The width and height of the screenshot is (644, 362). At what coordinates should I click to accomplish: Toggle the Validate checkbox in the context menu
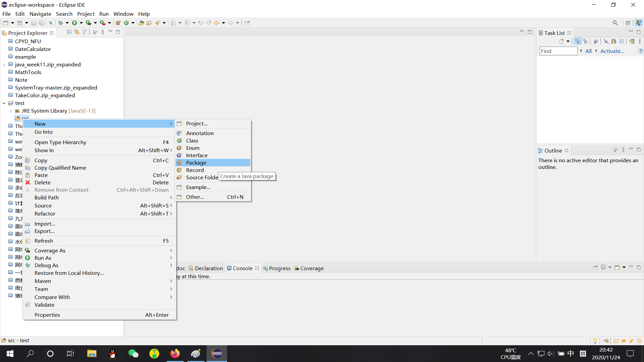coord(28,305)
